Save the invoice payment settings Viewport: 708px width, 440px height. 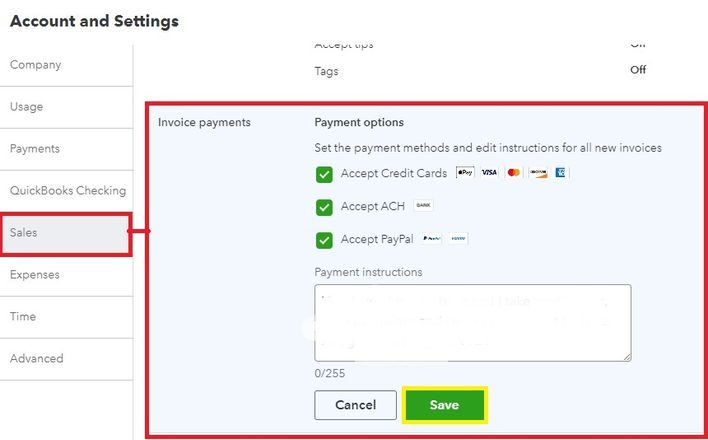pyautogui.click(x=444, y=405)
